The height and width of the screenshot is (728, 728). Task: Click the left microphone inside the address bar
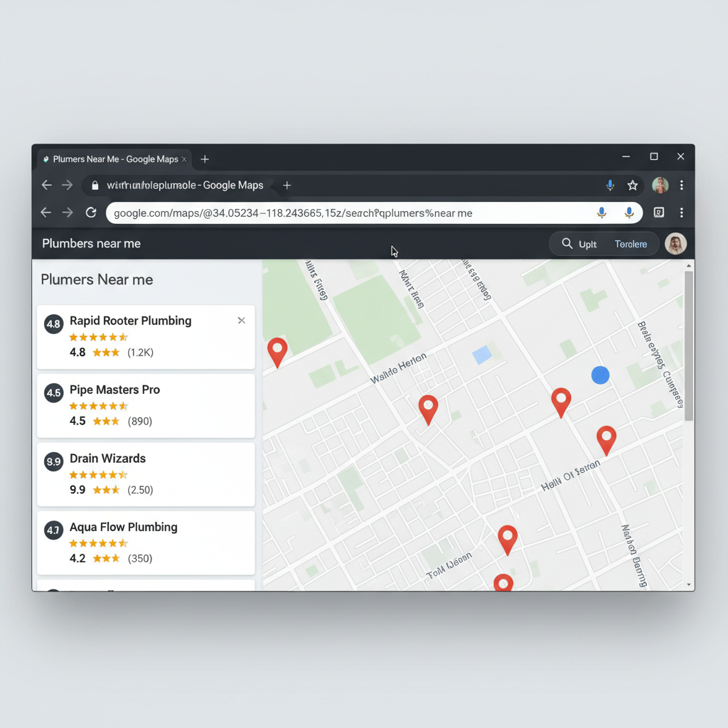pyautogui.click(x=601, y=213)
